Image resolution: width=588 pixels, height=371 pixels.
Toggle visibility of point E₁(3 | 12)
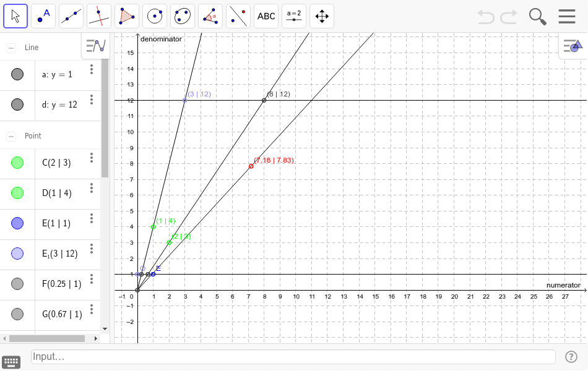tap(17, 254)
